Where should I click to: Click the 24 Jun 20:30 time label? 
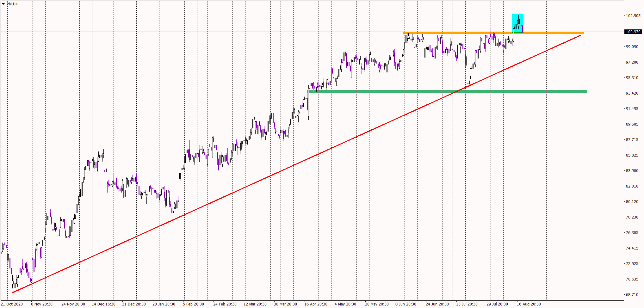click(437, 304)
